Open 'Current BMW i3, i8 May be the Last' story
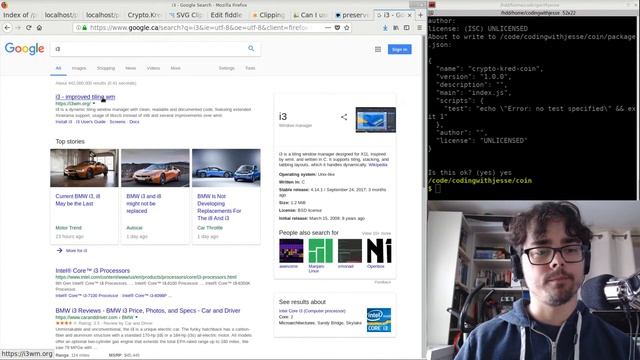The width and height of the screenshot is (640, 360). (x=78, y=200)
